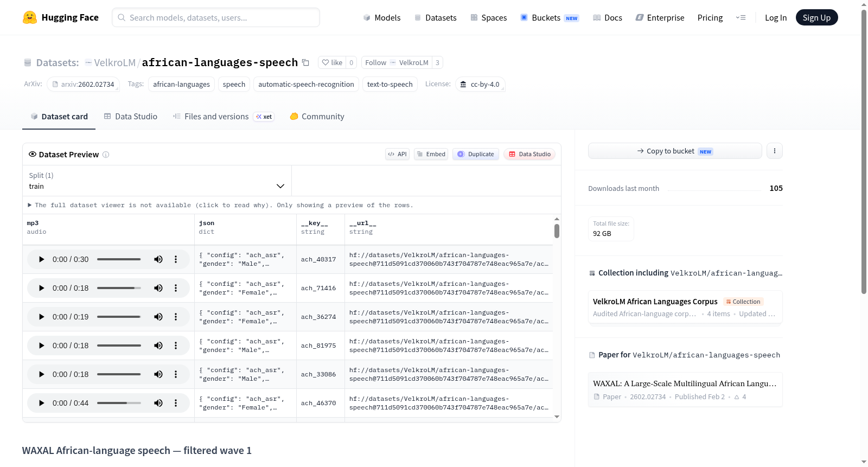Switch to Files and versions tab
The image size is (868, 467).
pos(224,117)
